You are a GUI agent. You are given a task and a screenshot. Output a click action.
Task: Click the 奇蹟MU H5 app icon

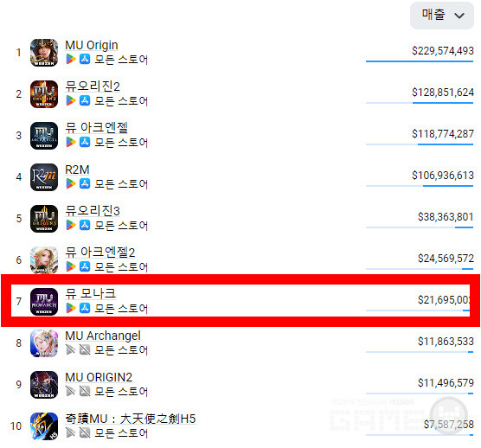[44, 426]
